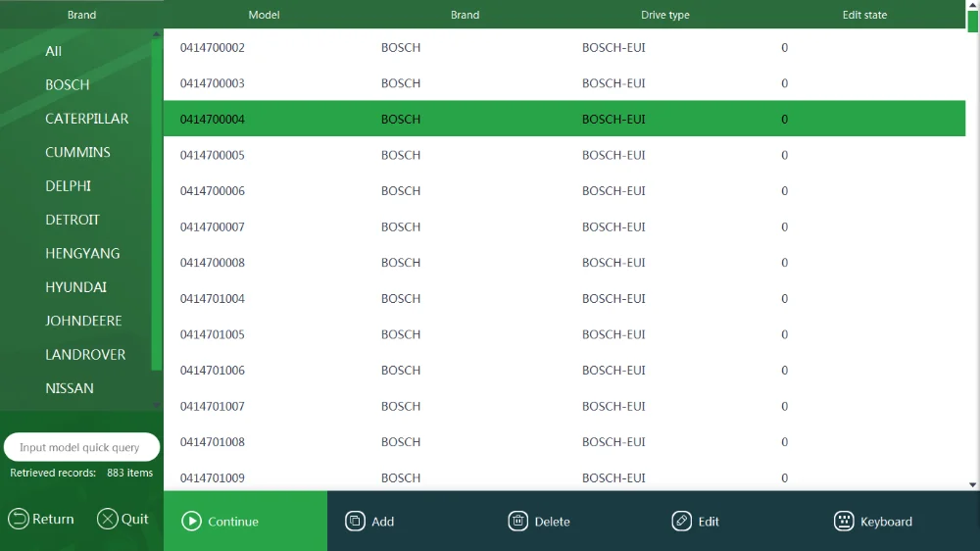Select model row 0414700003
The width and height of the screenshot is (980, 551).
click(x=564, y=83)
